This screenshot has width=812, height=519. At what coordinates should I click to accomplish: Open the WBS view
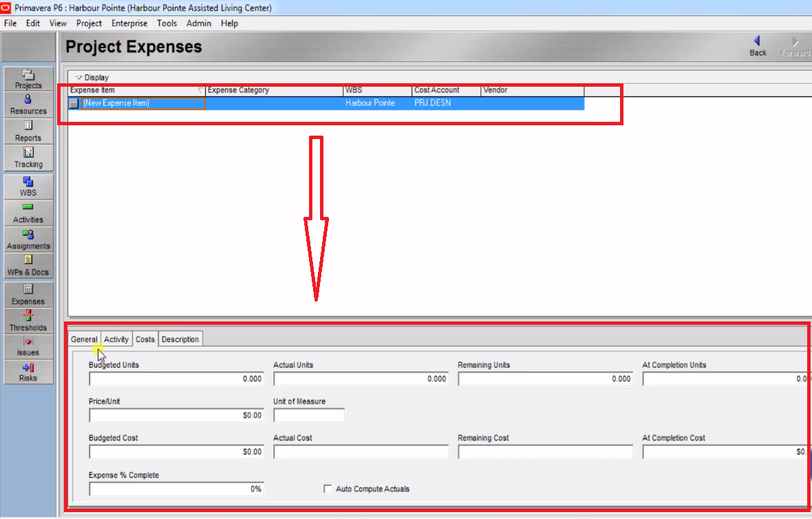click(x=28, y=187)
